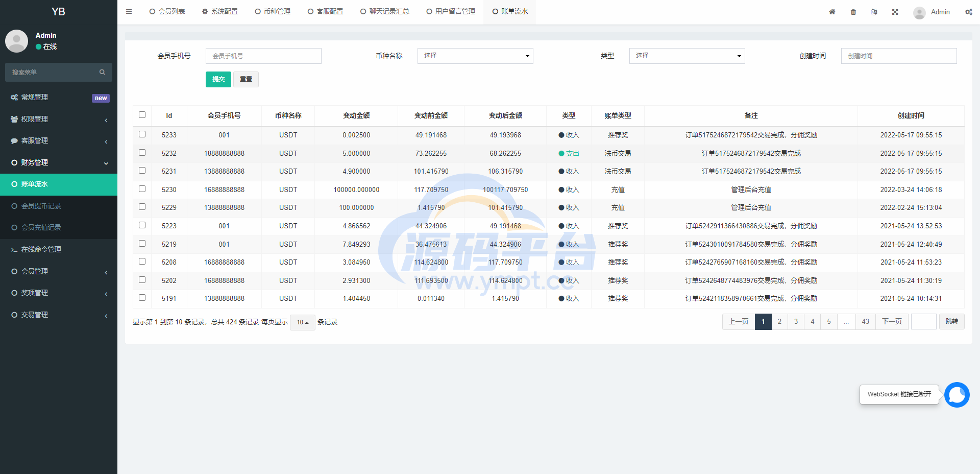Open the 类型 filter dropdown
Screen dimensions: 980x474
[687, 56]
